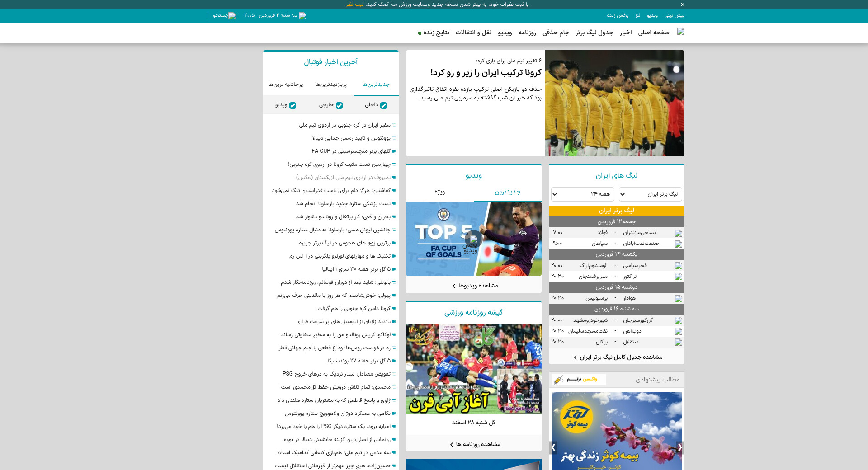Open the newspaper front page thumbnail آغاز آبی قرن
868x470 pixels.
pyautogui.click(x=473, y=369)
